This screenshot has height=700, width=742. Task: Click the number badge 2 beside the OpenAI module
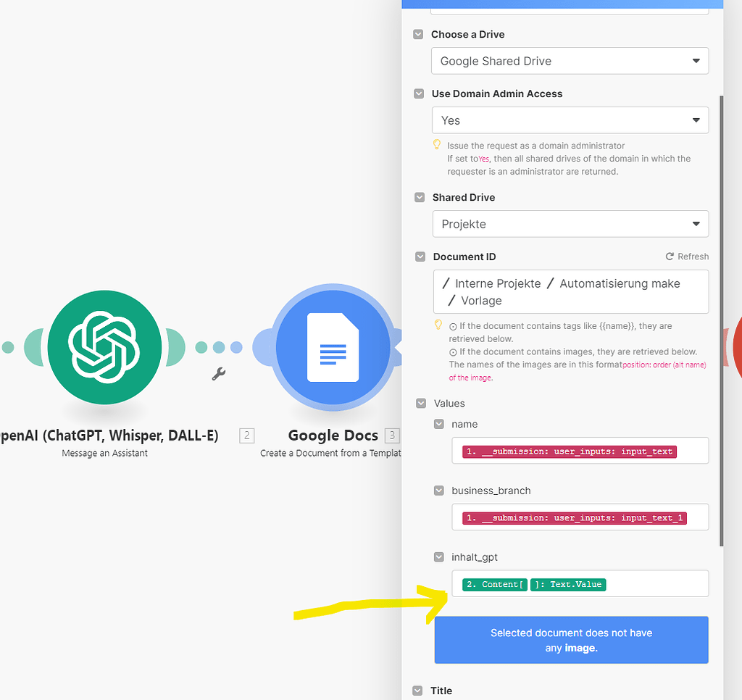click(246, 436)
